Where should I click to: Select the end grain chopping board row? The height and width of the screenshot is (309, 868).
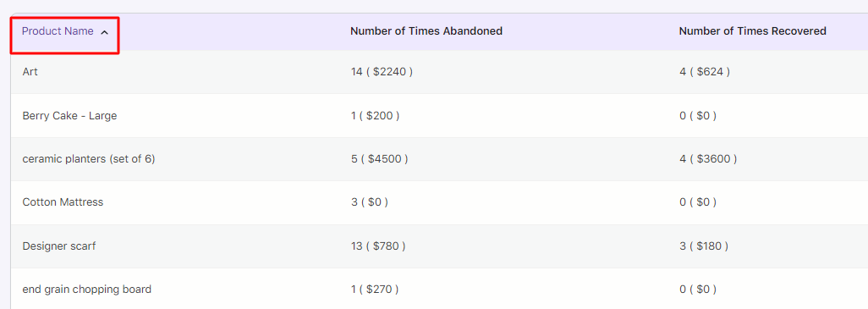coord(440,289)
